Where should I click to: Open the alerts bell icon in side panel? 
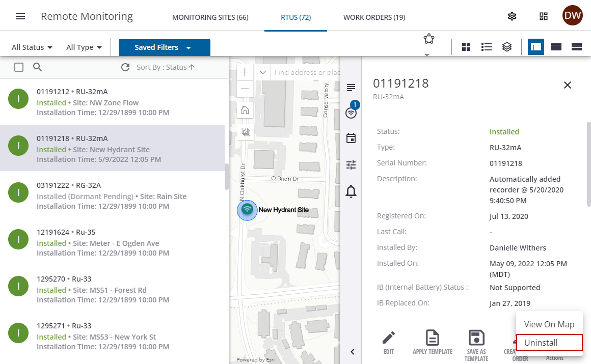click(351, 191)
